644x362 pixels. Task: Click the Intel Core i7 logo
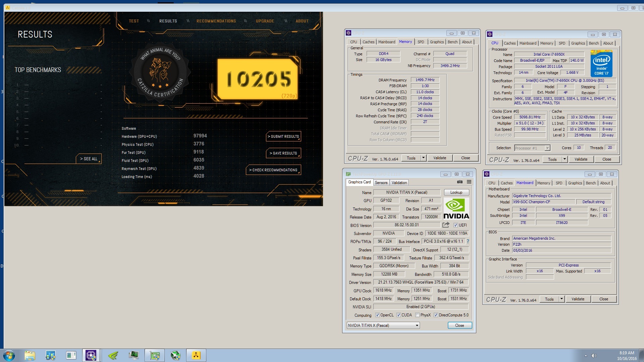pos(601,64)
